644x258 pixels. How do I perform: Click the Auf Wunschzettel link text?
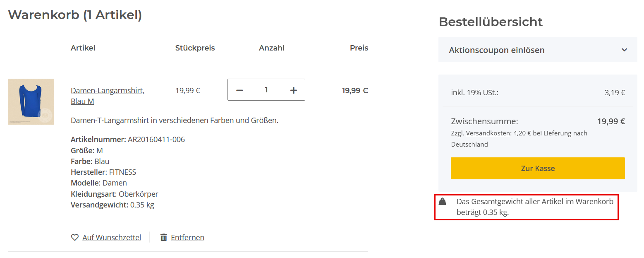click(x=112, y=238)
